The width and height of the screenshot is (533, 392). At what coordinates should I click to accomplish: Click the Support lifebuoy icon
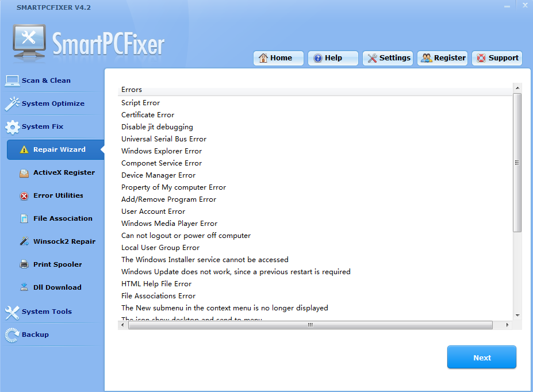481,58
